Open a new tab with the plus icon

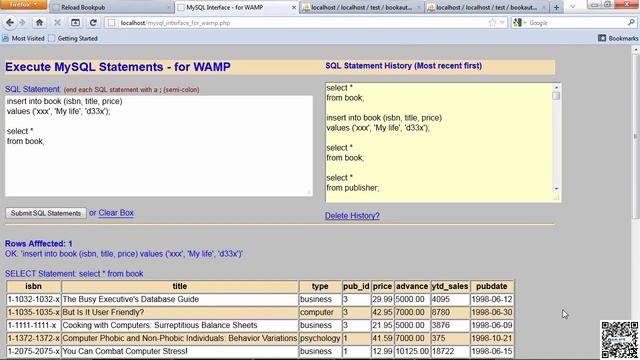pyautogui.click(x=556, y=7)
